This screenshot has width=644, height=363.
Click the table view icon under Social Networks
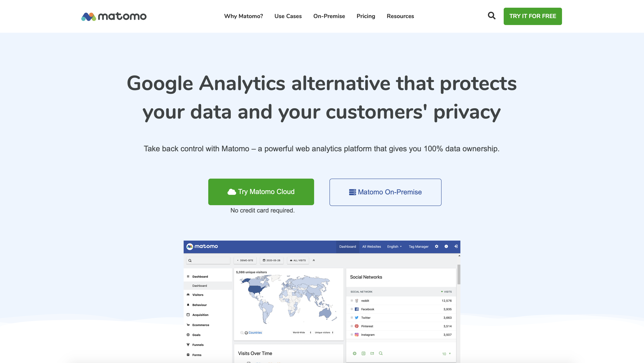[x=363, y=353]
